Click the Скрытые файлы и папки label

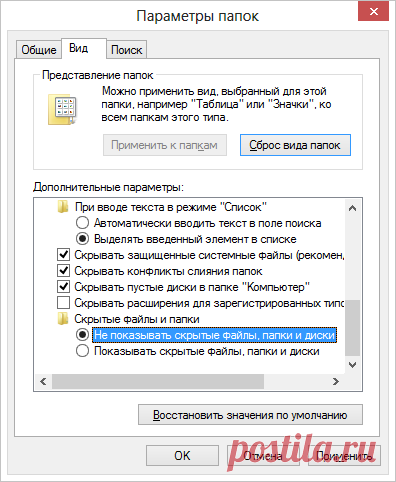[x=137, y=319]
